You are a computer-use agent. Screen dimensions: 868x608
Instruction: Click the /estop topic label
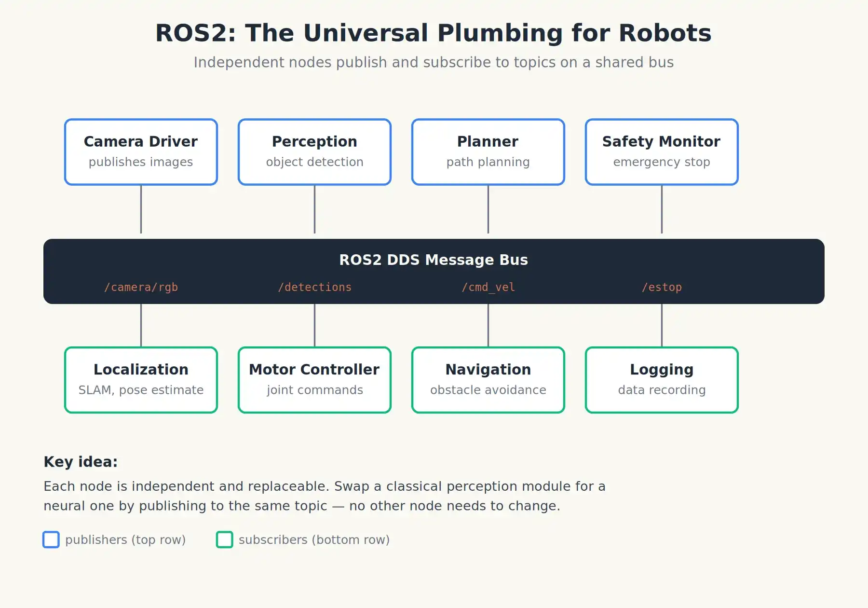662,287
